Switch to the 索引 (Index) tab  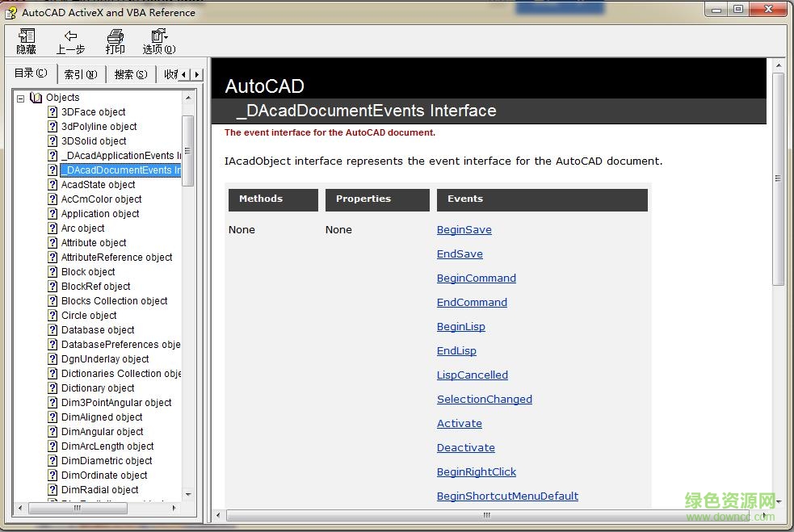80,73
